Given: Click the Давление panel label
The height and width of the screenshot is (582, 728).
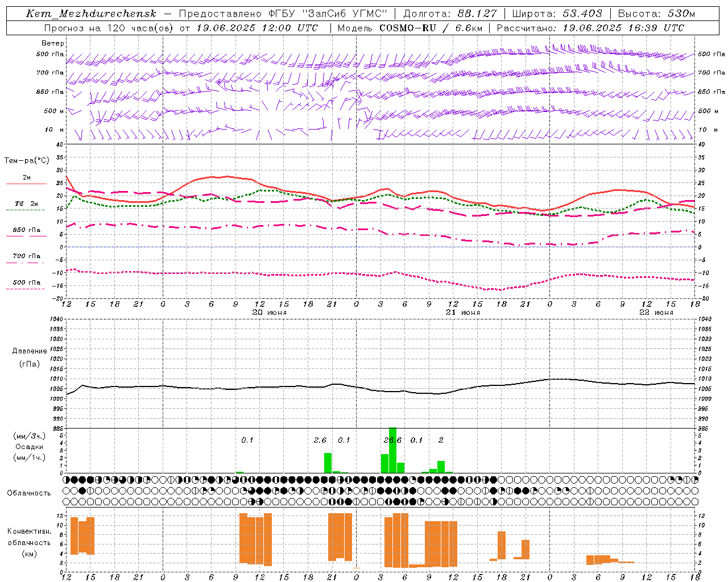Looking at the screenshot, I should 30,351.
